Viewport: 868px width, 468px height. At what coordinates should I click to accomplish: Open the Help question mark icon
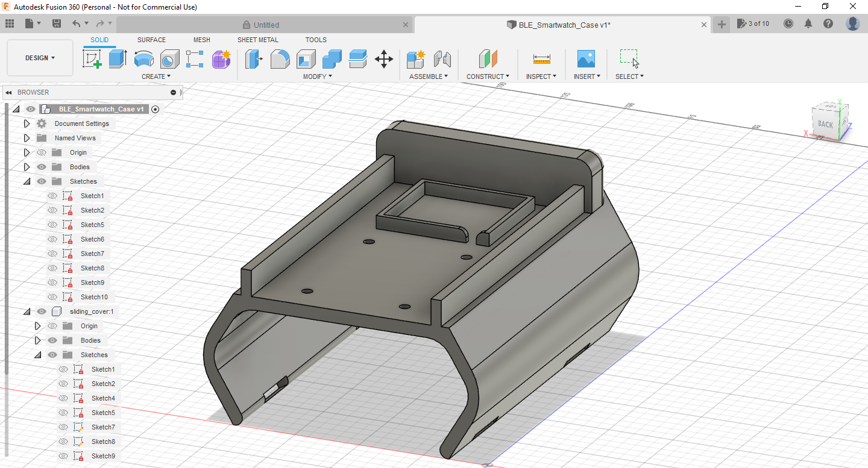(x=828, y=23)
